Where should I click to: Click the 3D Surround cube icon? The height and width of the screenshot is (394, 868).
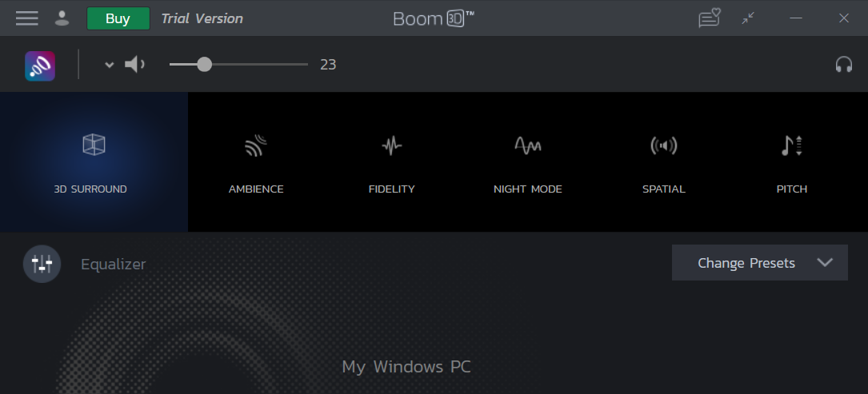[x=94, y=145]
